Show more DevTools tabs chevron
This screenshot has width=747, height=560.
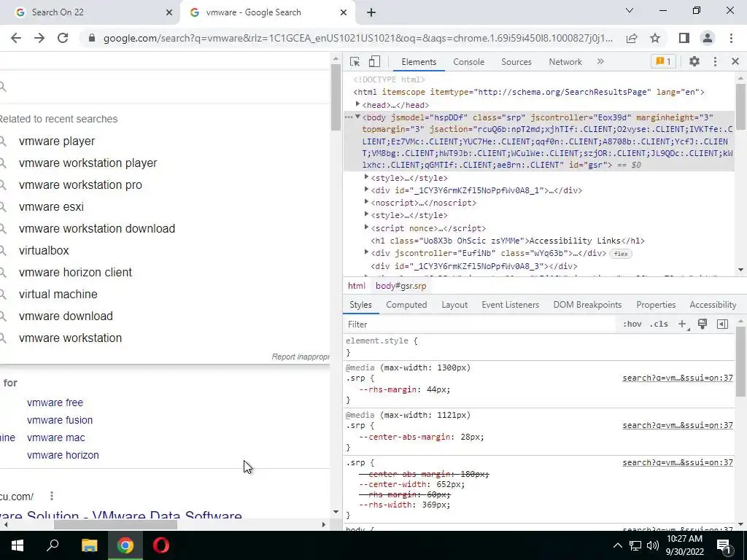click(600, 61)
